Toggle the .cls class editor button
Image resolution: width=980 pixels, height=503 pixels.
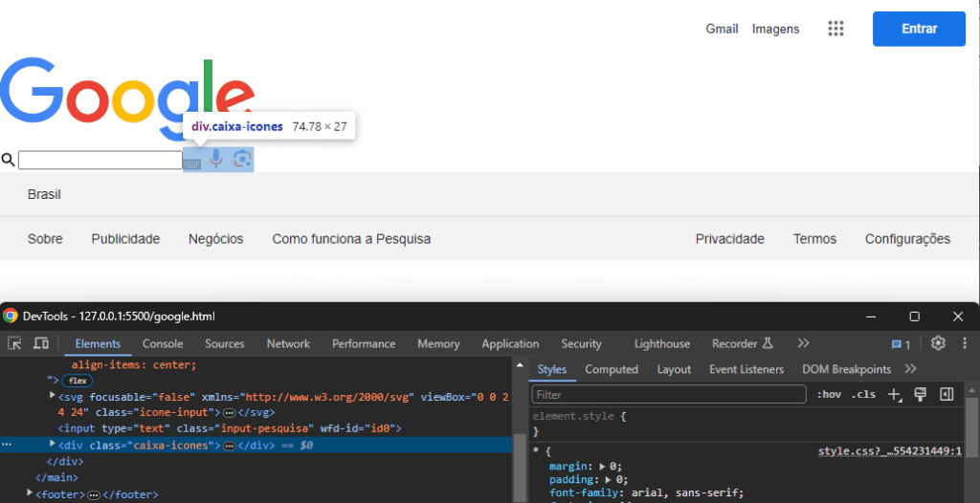coord(863,394)
